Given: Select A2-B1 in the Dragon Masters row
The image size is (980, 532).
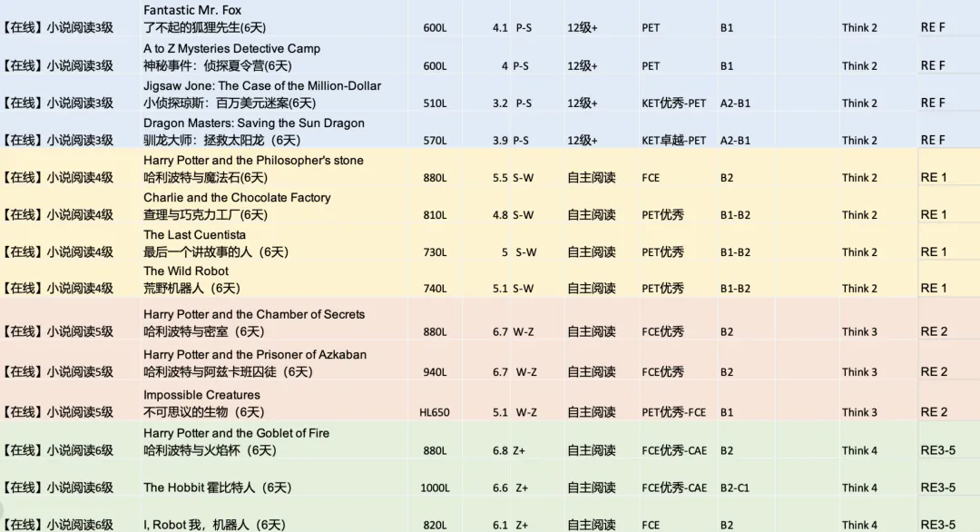Looking at the screenshot, I should point(735,141).
